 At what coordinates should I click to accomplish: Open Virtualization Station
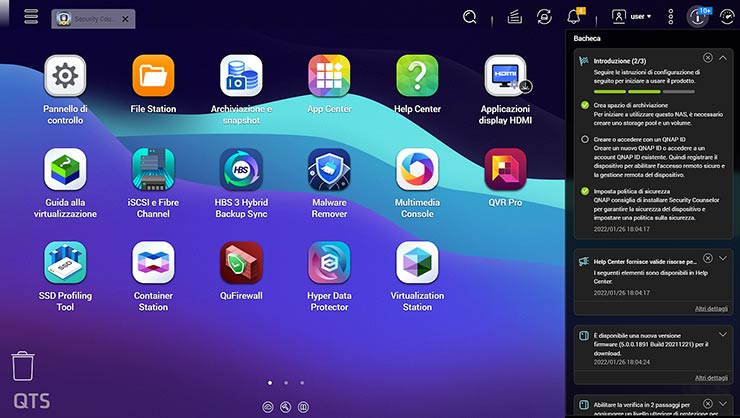pos(417,263)
